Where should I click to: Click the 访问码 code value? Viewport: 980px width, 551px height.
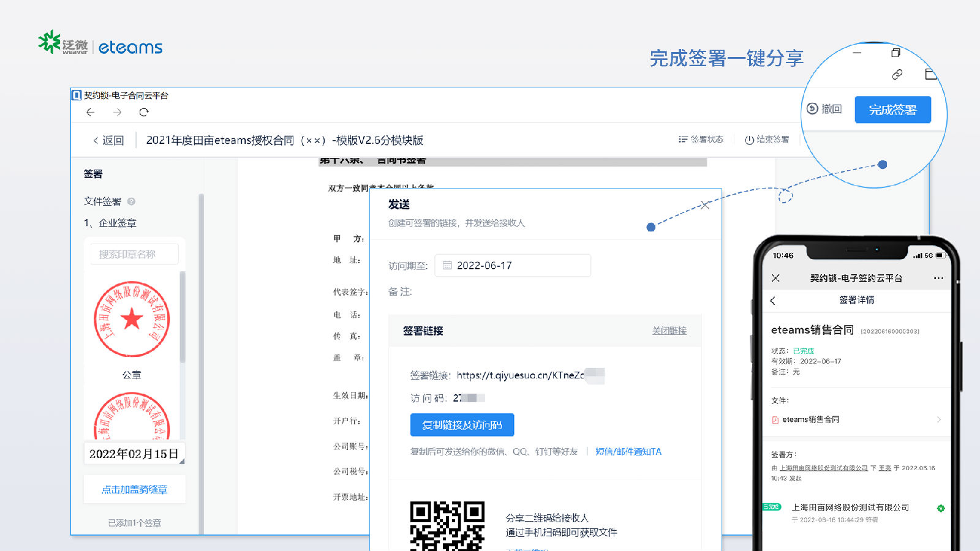(x=469, y=398)
